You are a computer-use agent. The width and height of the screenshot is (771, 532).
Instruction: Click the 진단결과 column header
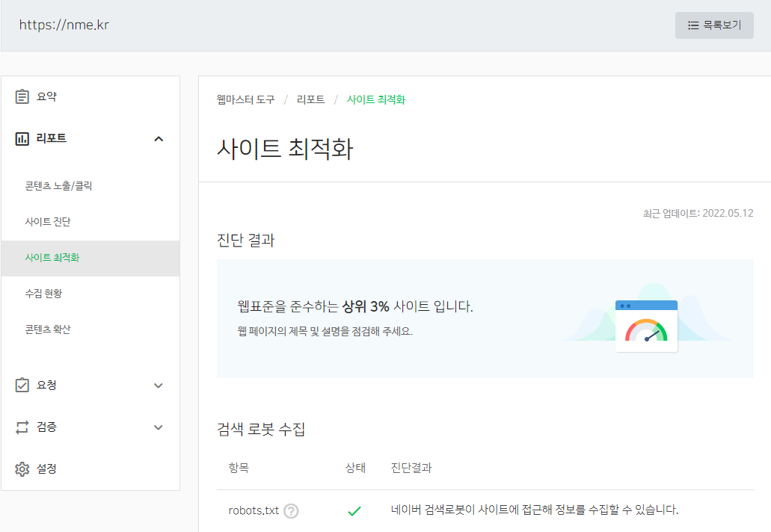point(411,468)
